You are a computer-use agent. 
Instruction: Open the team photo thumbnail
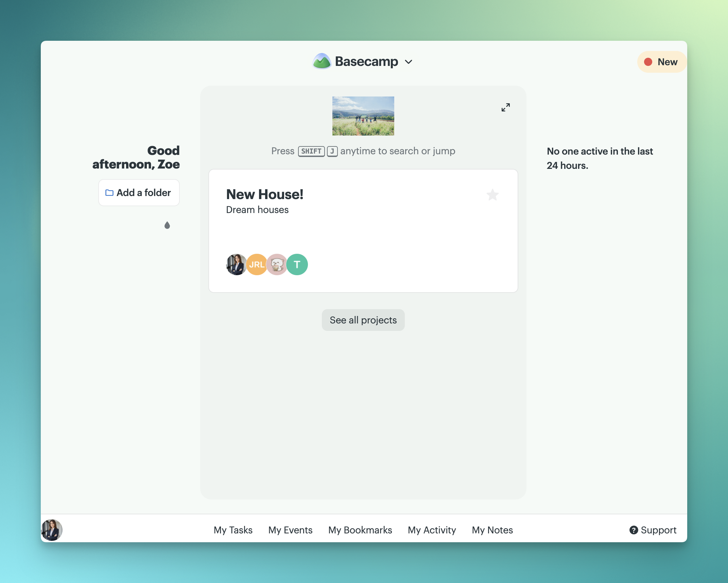tap(363, 116)
